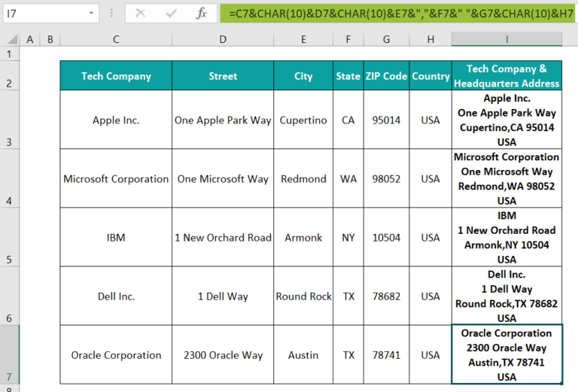Click the 1 New Orchard Road cell

pyautogui.click(x=223, y=237)
